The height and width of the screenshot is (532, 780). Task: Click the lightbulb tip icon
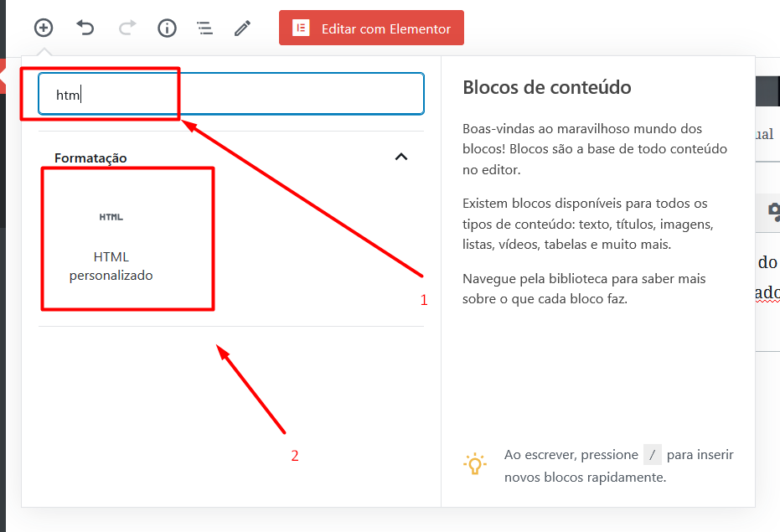click(475, 464)
